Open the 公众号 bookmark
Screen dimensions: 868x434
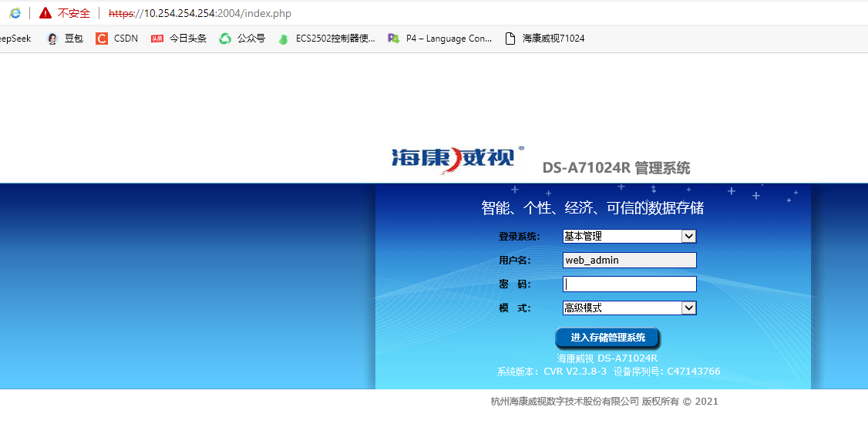tap(251, 39)
